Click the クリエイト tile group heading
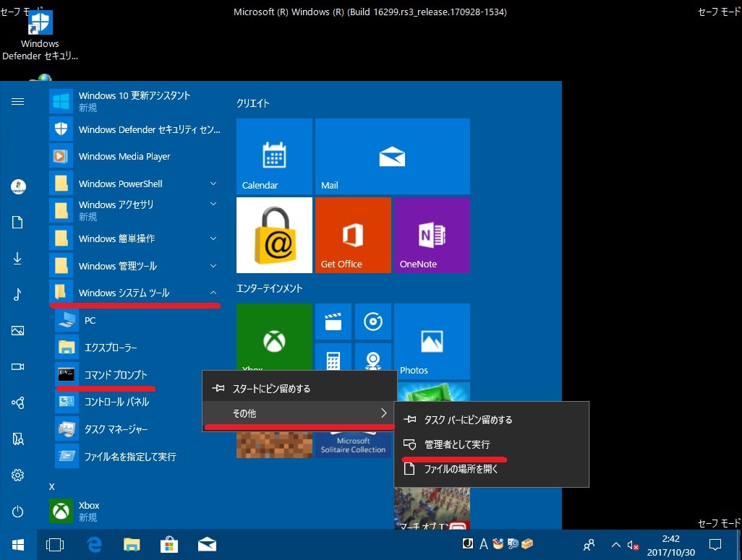742x560 pixels. (x=252, y=103)
